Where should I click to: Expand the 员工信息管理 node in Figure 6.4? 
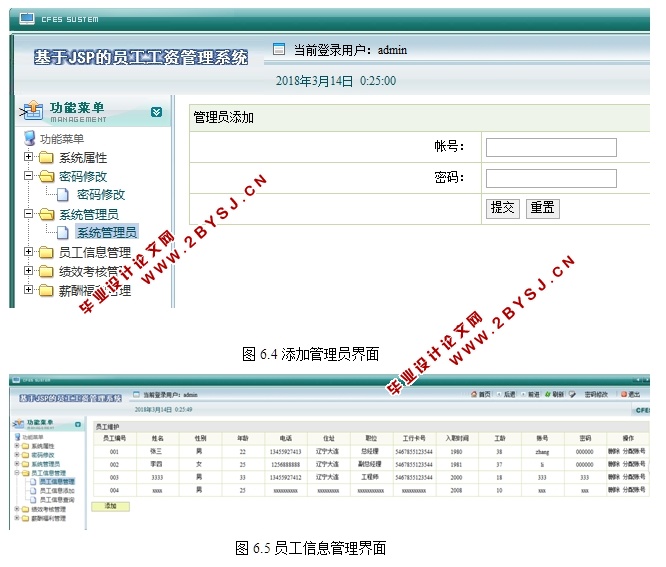(28, 251)
